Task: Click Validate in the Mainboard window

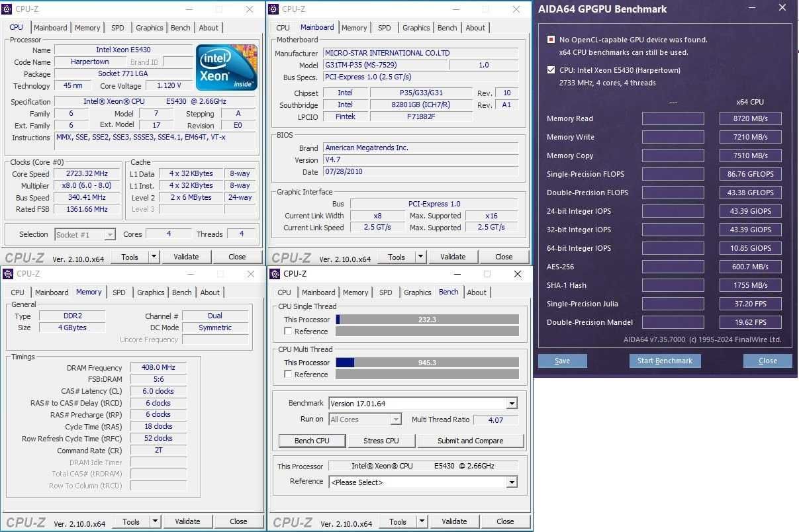Action: (x=453, y=257)
